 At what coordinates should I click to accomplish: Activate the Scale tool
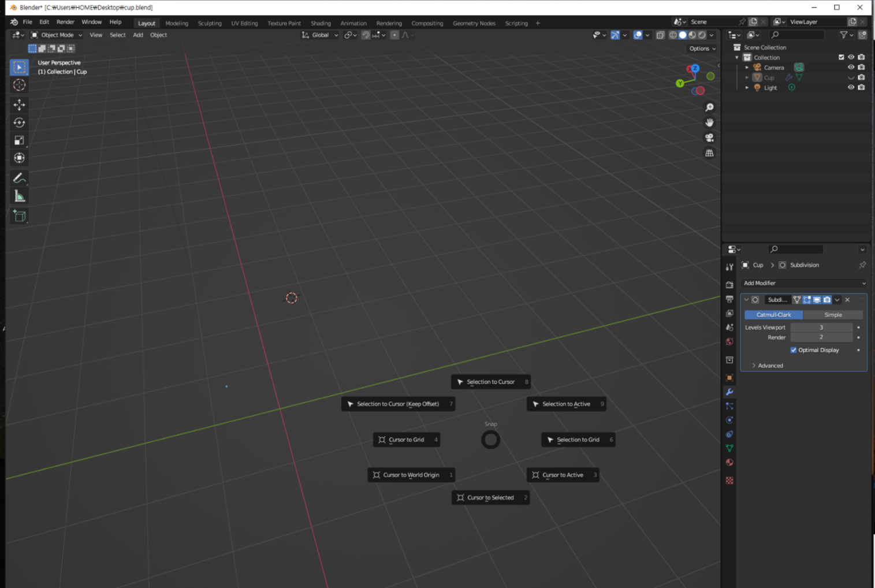coord(19,140)
